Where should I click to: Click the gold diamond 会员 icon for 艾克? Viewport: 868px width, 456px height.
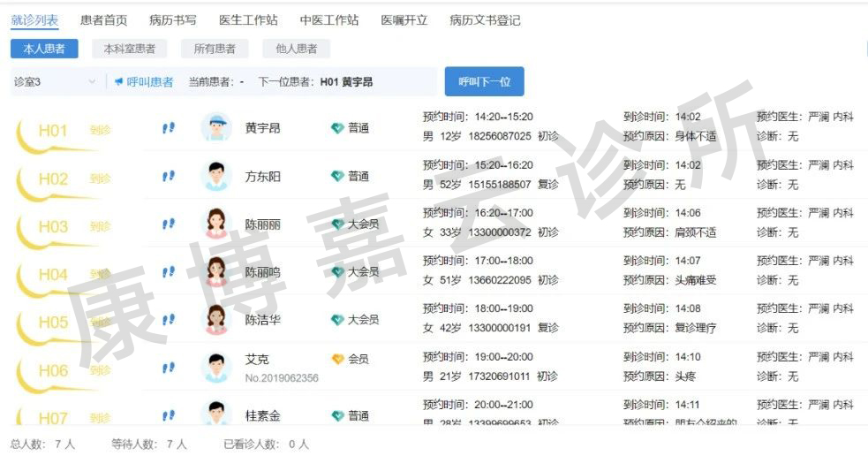(337, 360)
